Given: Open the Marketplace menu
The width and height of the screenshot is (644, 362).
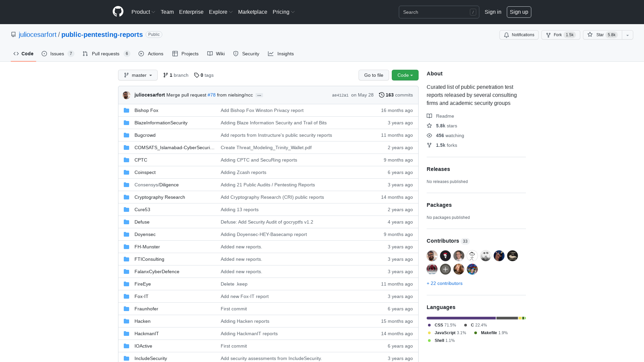Looking at the screenshot, I should click(253, 12).
